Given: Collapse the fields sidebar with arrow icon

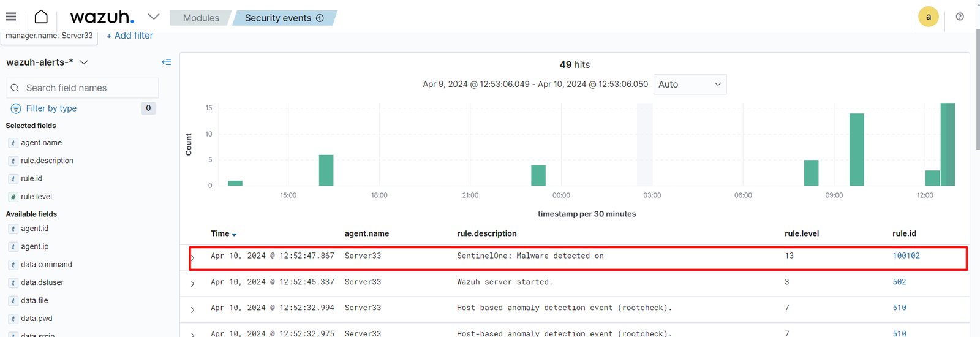Looking at the screenshot, I should click(167, 62).
